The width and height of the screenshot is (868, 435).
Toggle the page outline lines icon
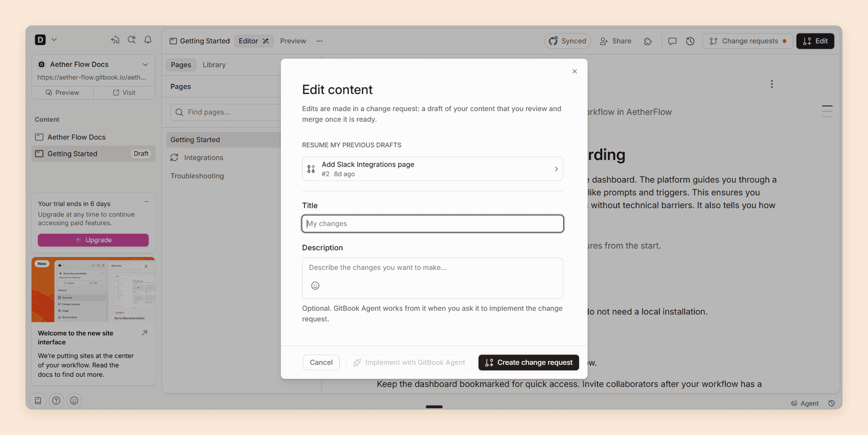point(827,111)
